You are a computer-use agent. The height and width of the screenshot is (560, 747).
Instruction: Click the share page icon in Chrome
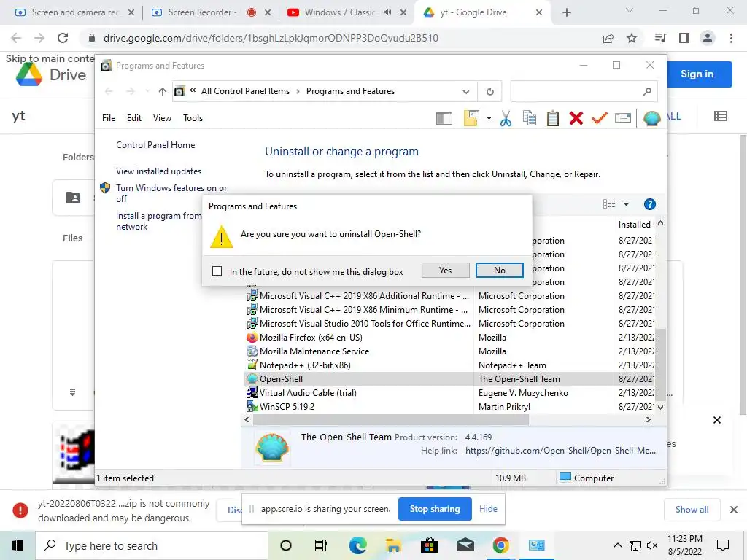(608, 38)
